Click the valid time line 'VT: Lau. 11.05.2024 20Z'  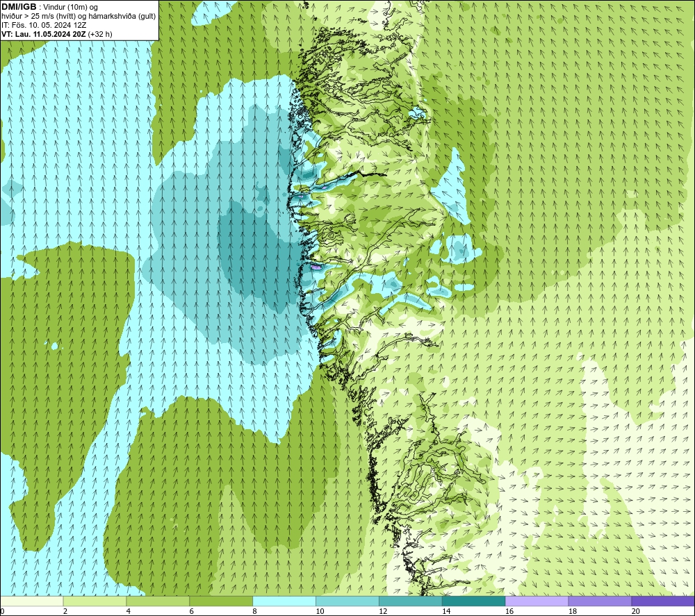point(44,34)
